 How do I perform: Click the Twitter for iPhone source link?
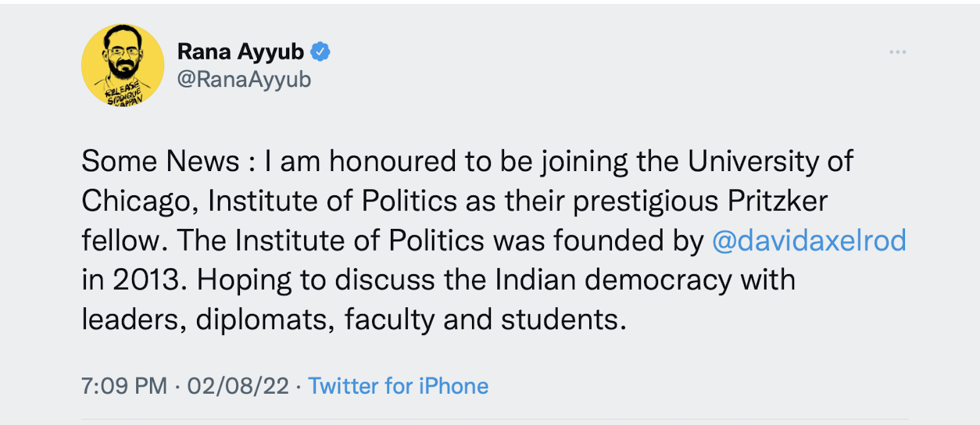[399, 386]
